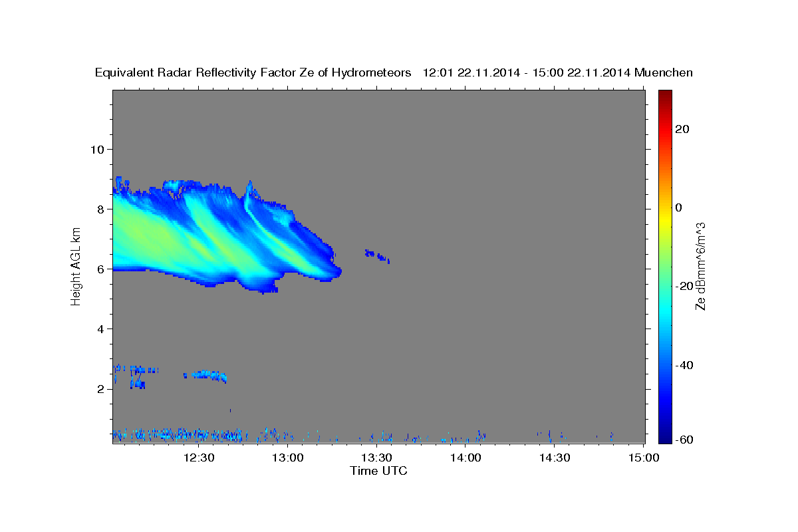798x532 pixels.
Task: Pick the yellow region of the colorbar
Action: click(x=664, y=218)
